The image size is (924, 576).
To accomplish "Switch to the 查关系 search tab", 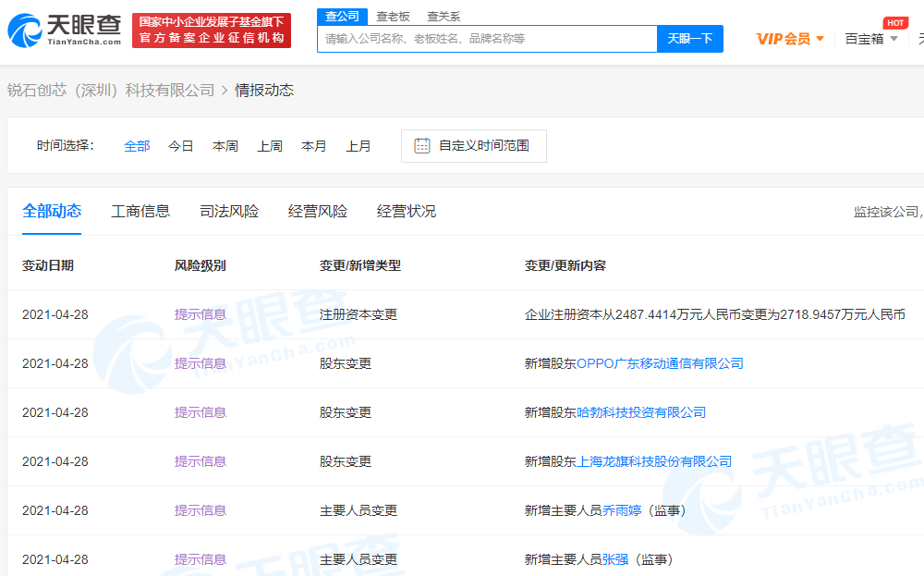I will click(x=444, y=17).
